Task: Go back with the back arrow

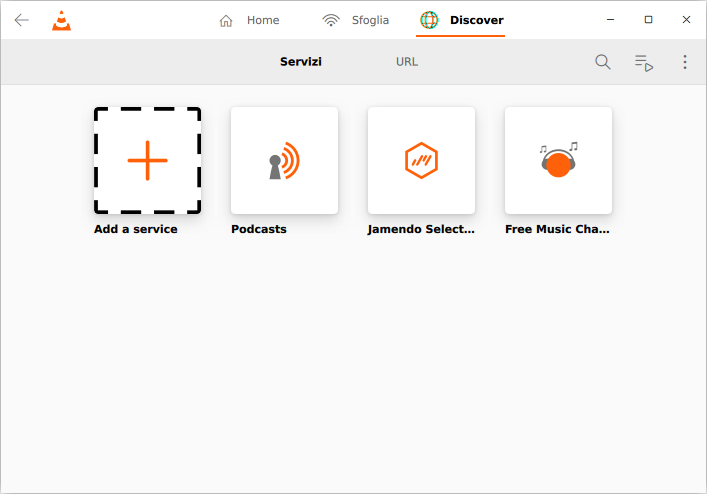Action: coord(22,20)
